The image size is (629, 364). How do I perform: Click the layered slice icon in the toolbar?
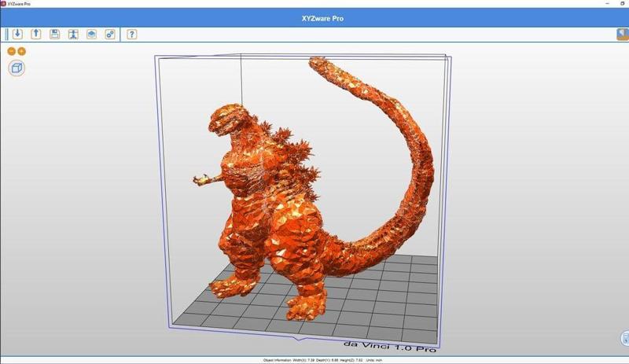[x=91, y=34]
